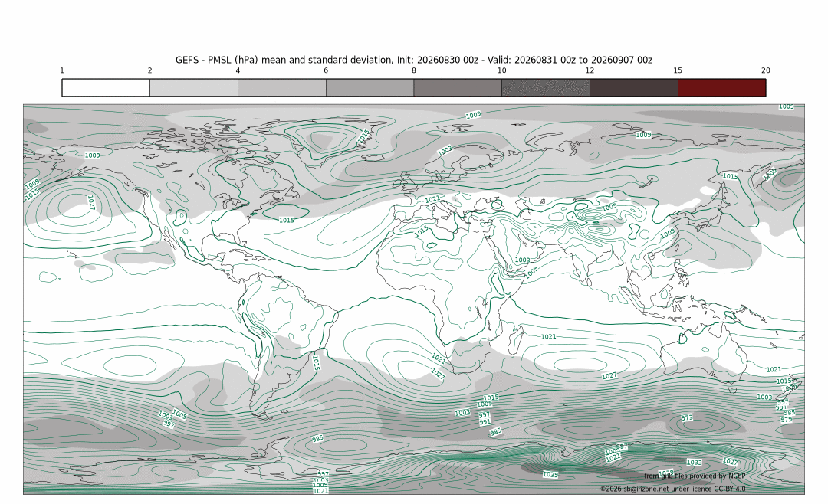Click the 1009 contour label at the top of the Arctic

click(x=473, y=115)
